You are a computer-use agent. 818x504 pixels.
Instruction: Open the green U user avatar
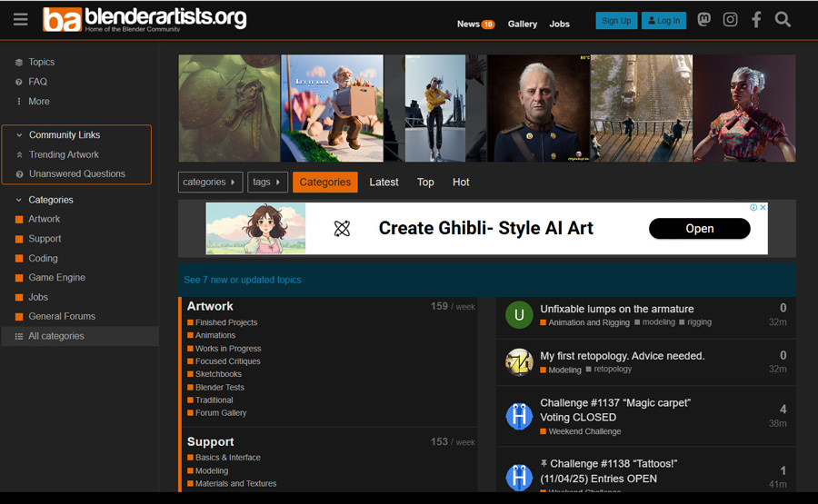click(519, 315)
